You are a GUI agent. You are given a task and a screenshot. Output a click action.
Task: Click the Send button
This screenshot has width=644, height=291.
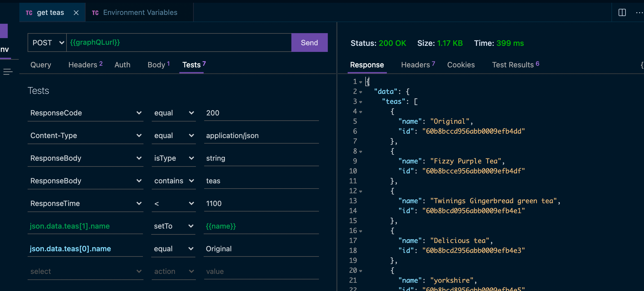pyautogui.click(x=309, y=43)
